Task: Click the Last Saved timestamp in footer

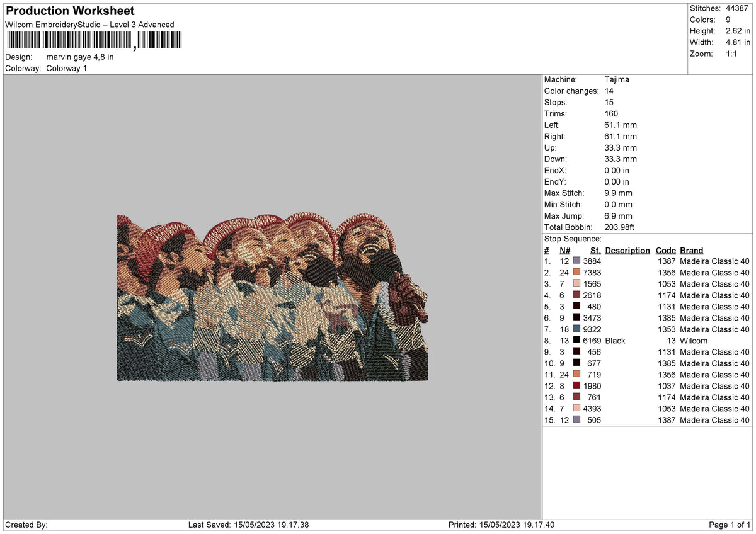Action: [248, 525]
